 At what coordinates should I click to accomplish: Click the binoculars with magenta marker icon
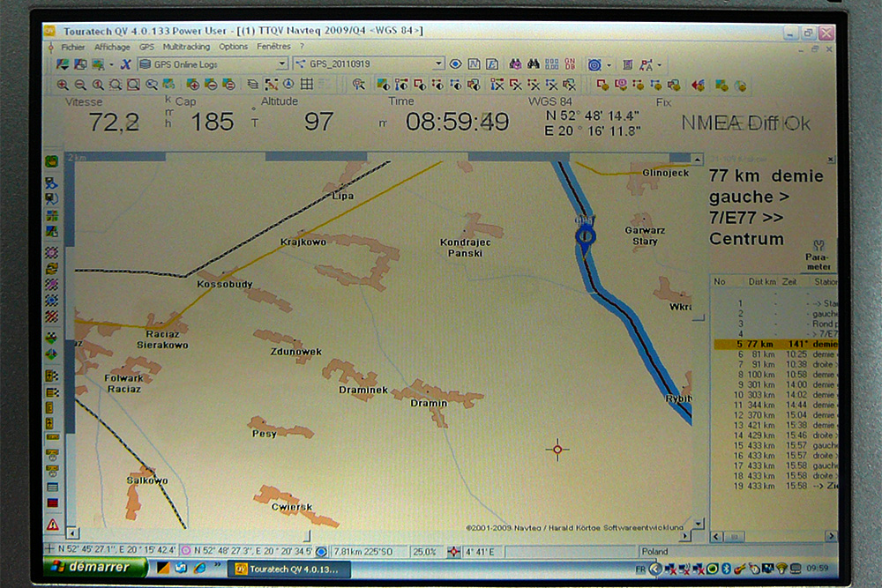515,64
